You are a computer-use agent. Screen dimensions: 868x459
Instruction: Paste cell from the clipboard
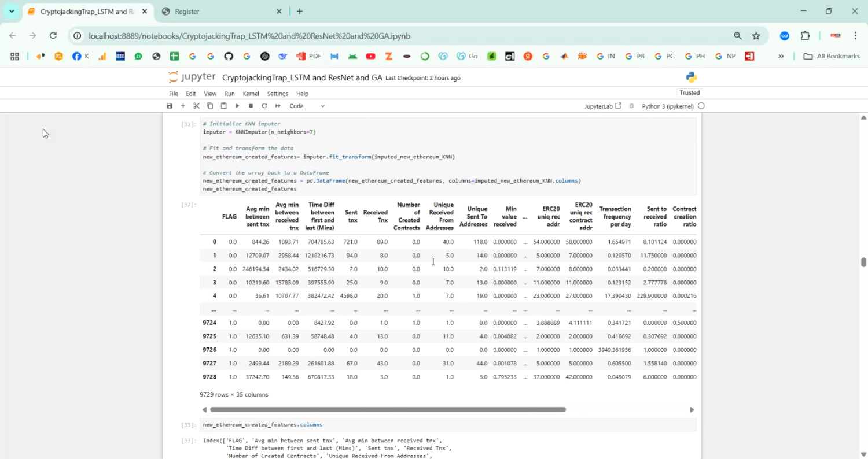(x=223, y=106)
